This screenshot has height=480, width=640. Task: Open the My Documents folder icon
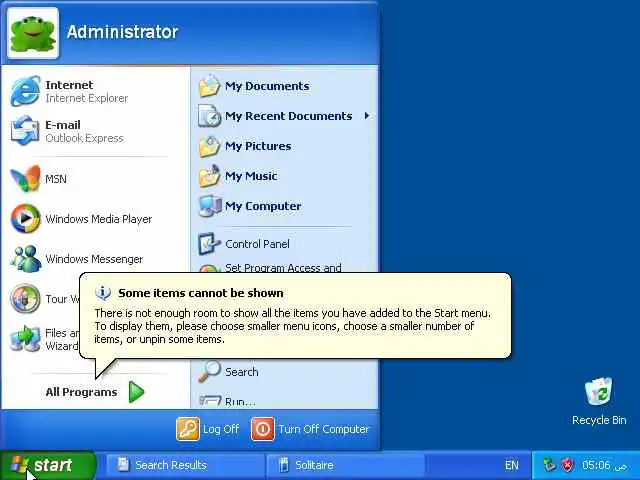(x=210, y=86)
